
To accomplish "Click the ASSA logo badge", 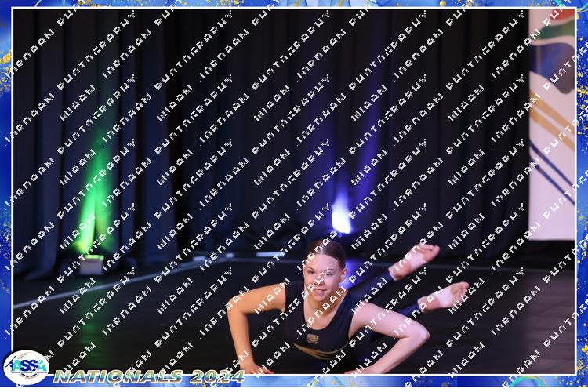I will click(x=26, y=367).
